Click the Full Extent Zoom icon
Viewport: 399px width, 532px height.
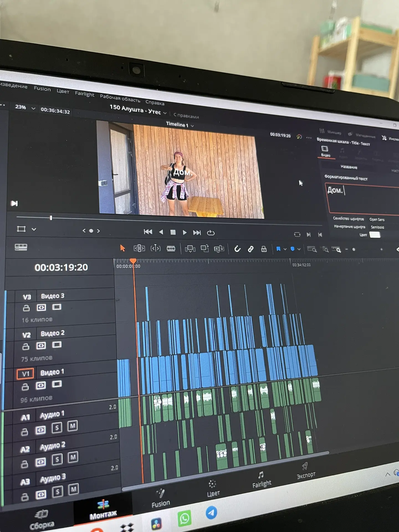coord(312,249)
